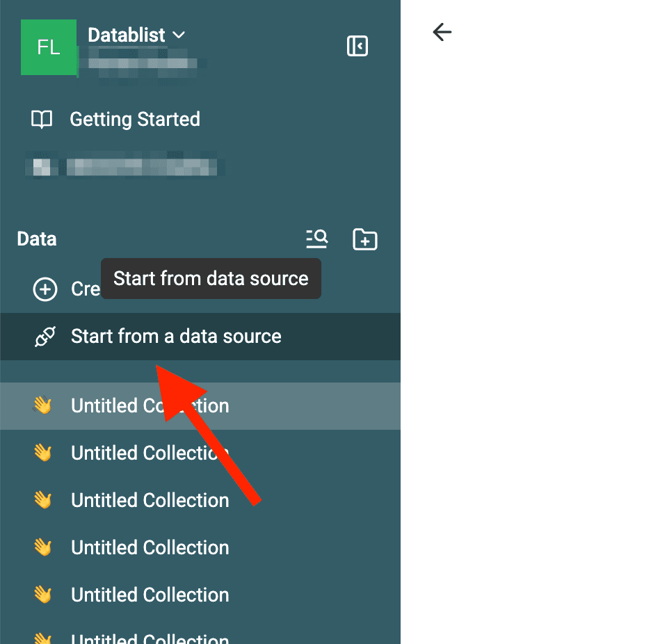Open the highlighted Untitled Collection
651x644 pixels.
150,405
